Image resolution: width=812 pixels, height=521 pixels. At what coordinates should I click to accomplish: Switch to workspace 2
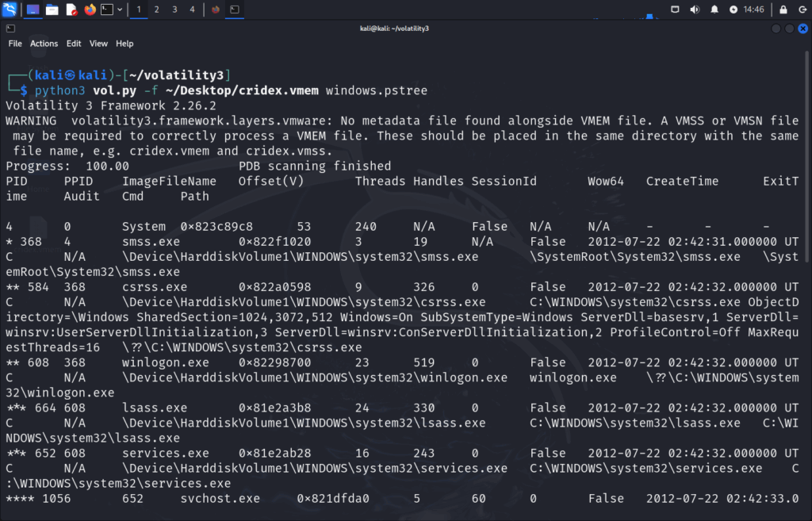tap(156, 10)
